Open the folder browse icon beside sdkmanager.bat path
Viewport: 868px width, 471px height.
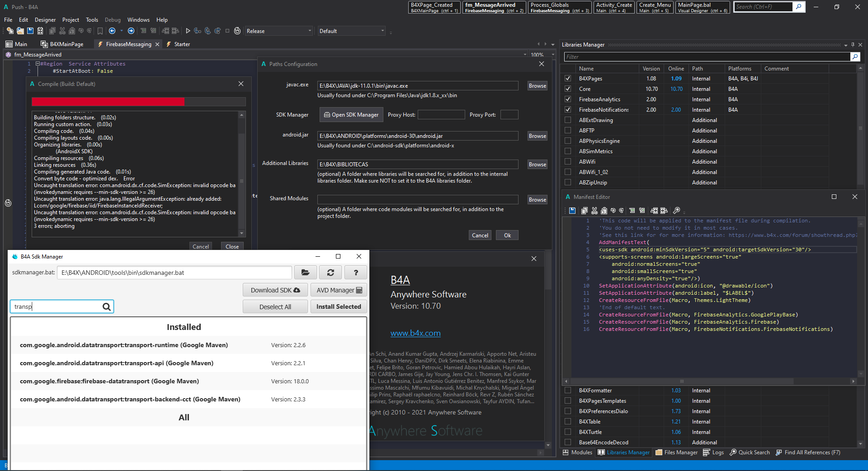[305, 273]
